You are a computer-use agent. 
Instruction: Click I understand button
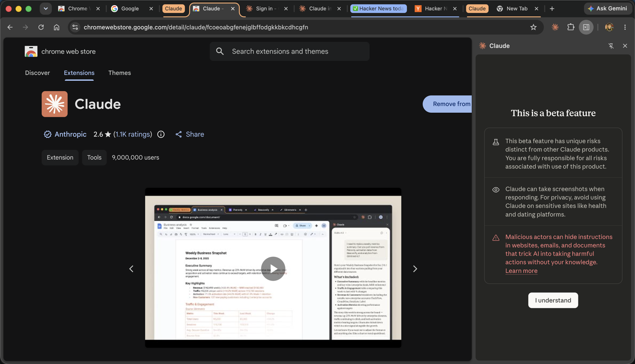(553, 300)
